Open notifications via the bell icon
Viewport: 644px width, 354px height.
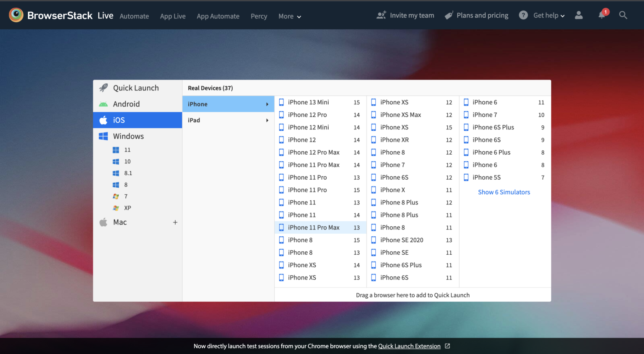click(602, 15)
